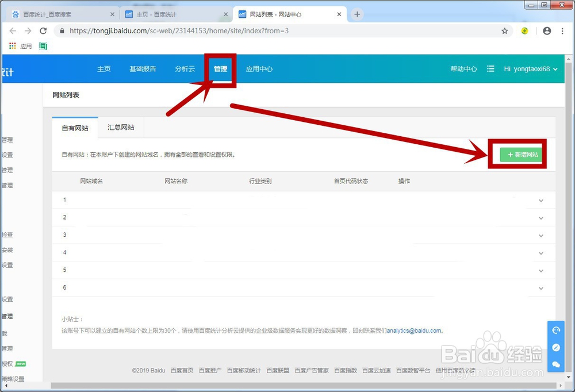Click the browser profile avatar icon

pos(547,31)
